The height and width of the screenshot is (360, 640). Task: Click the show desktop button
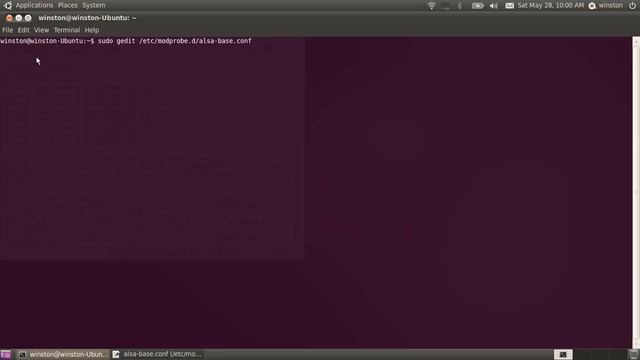tap(5, 354)
